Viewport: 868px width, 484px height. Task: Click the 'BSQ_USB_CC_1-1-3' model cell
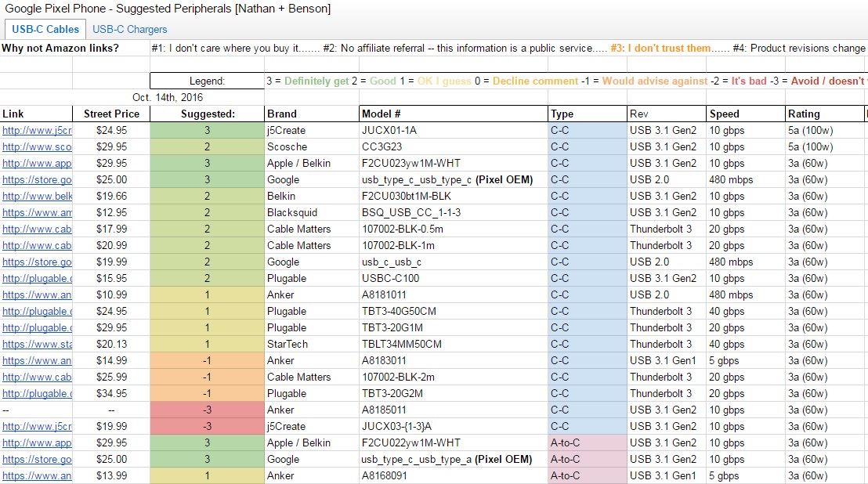pos(454,213)
